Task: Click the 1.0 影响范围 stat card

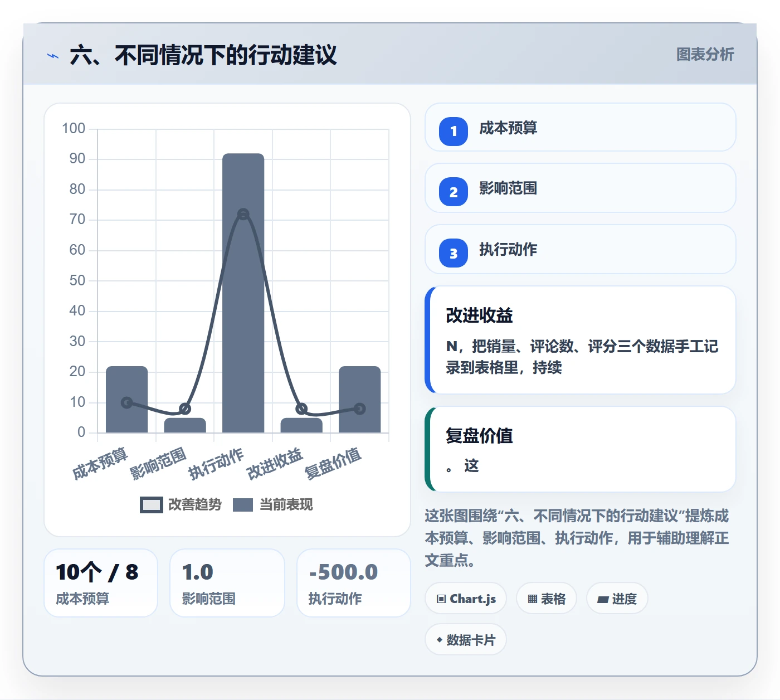Action: 227,583
